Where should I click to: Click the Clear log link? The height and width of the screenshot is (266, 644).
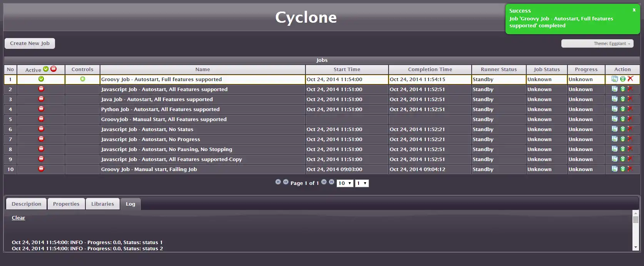point(18,218)
